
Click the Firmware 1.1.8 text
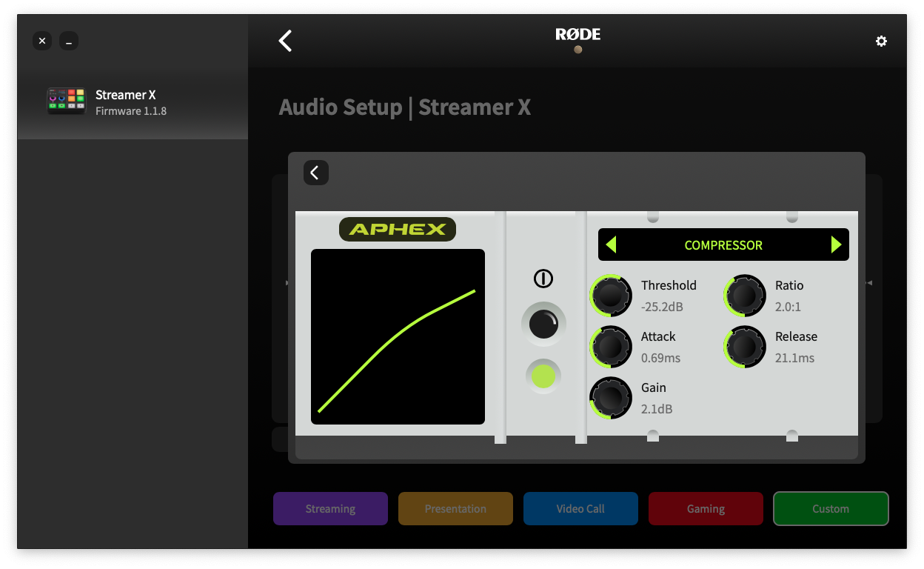coord(131,111)
